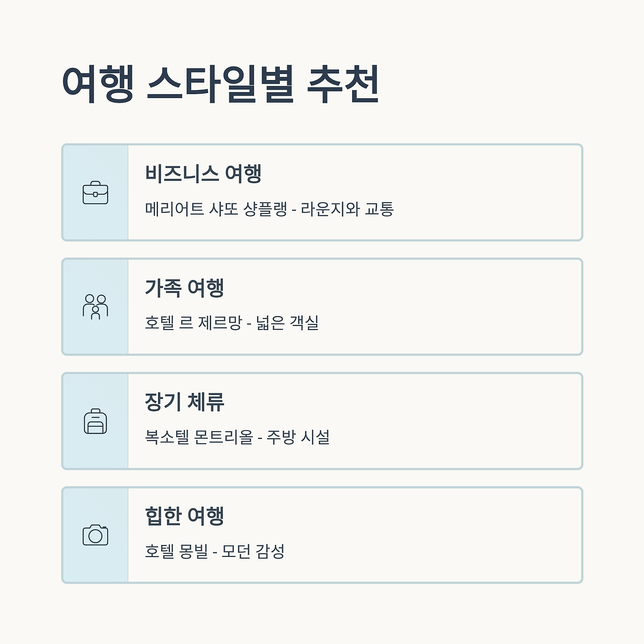Click the backpack icon for long stays
644x644 pixels.
click(96, 421)
